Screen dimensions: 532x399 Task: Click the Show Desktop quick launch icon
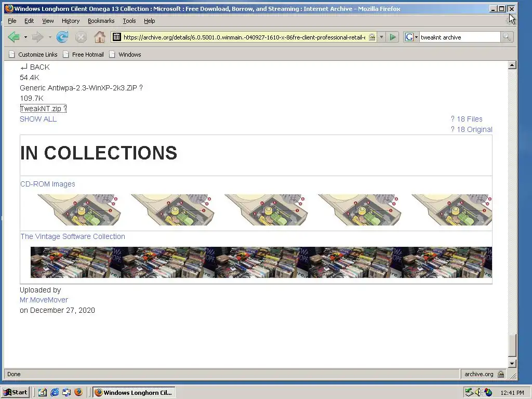(x=66, y=392)
